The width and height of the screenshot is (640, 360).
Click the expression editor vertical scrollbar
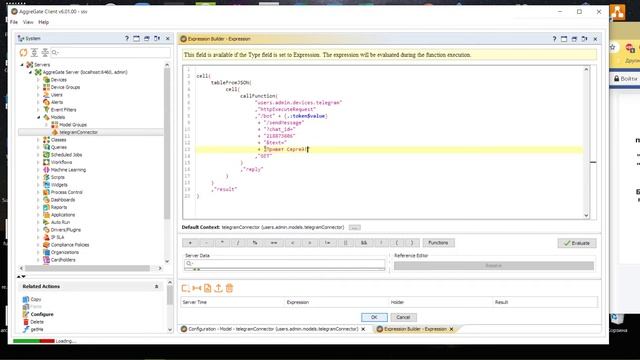pyautogui.click(x=587, y=143)
